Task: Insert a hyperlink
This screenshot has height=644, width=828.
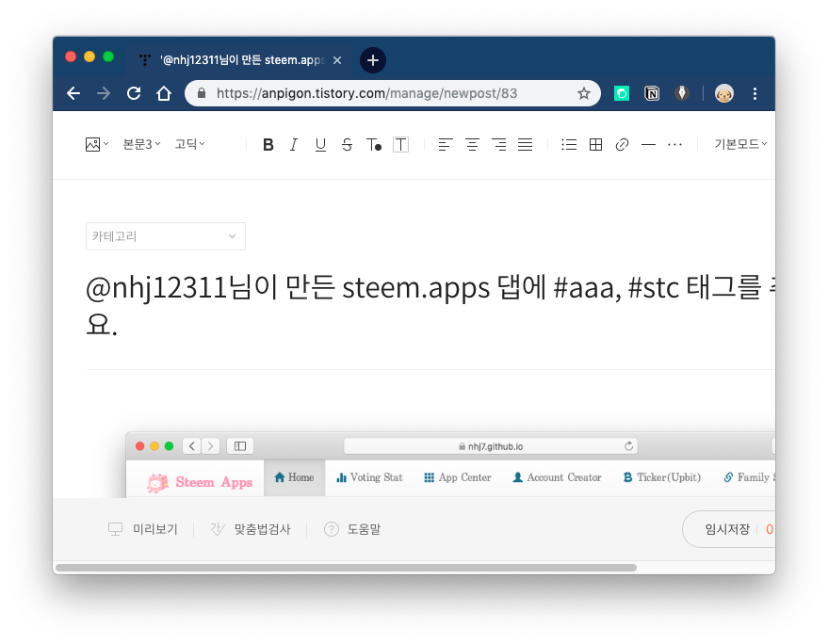Action: click(x=622, y=145)
